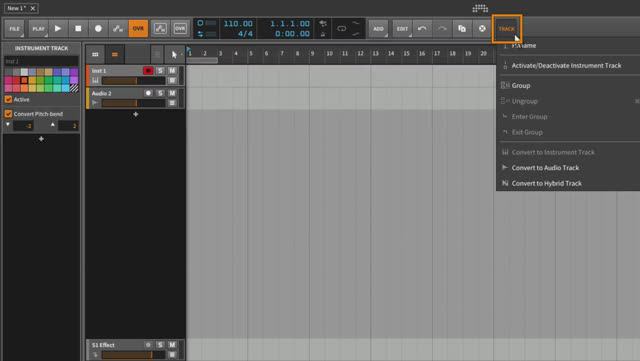Click the Stop transport button
640x361 pixels.
coord(78,29)
